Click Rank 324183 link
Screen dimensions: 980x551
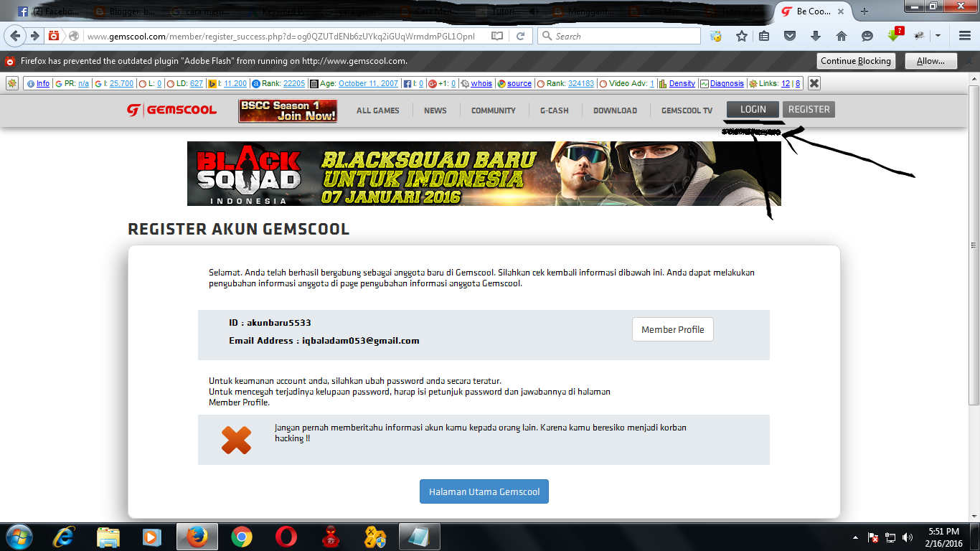coord(581,83)
